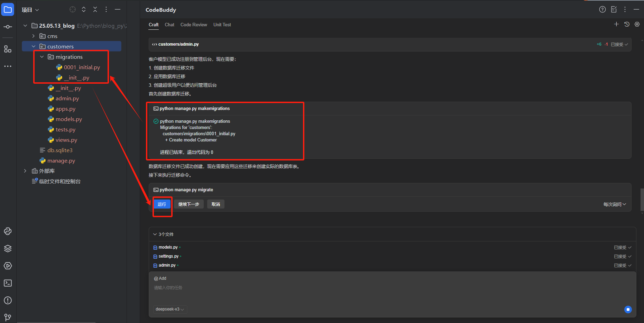Open project panel options menu

tap(106, 10)
